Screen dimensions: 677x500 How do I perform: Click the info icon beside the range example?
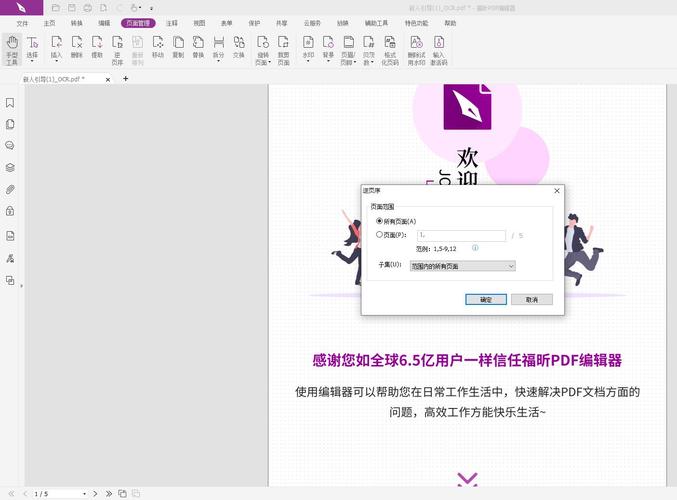[475, 247]
